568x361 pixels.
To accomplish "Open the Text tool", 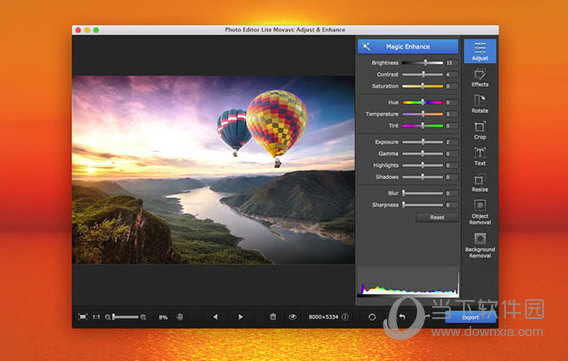I will pyautogui.click(x=480, y=156).
